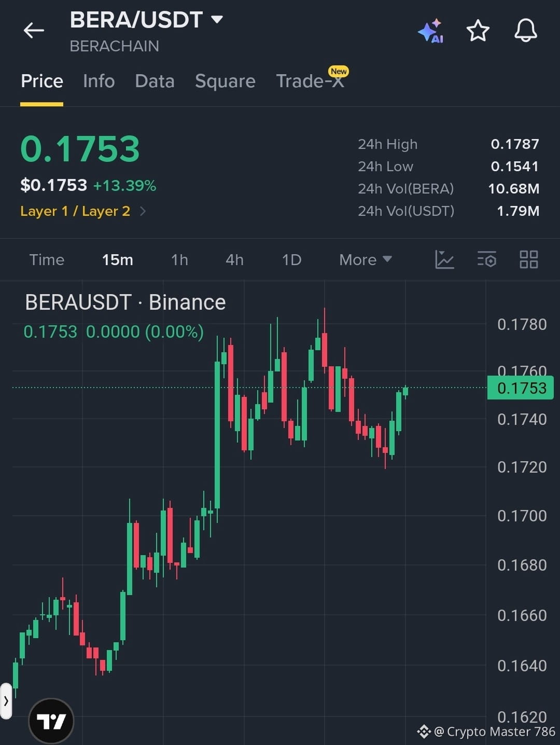Expand the More timeframes dropdown
This screenshot has width=560, height=745.
pos(365,259)
